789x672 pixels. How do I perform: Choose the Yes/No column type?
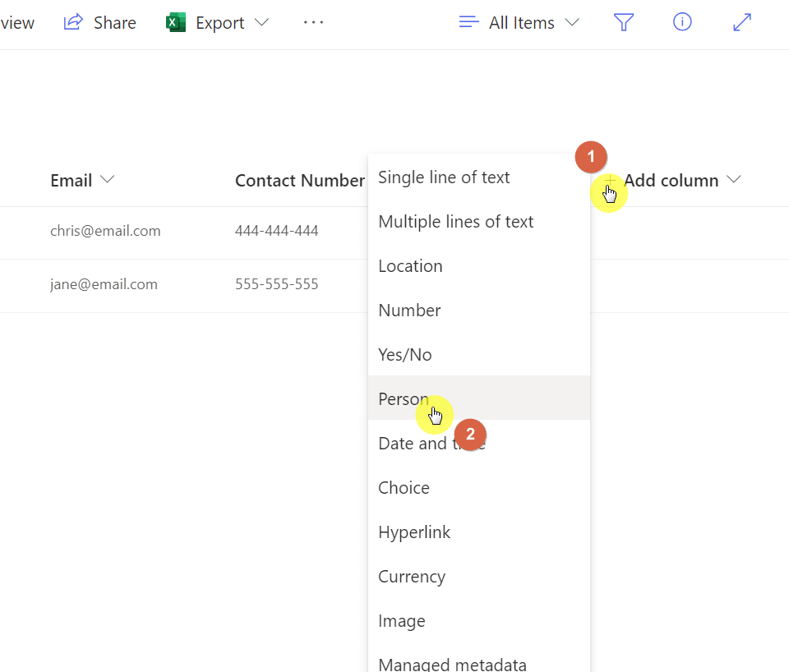pyautogui.click(x=479, y=355)
